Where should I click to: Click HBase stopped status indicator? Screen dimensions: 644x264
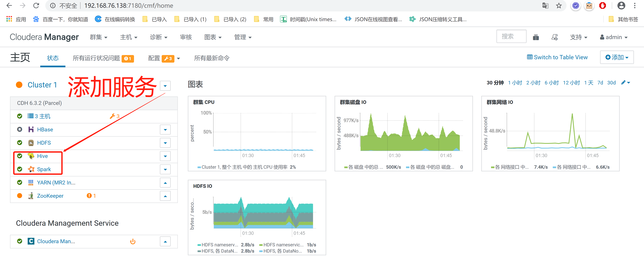tap(19, 129)
